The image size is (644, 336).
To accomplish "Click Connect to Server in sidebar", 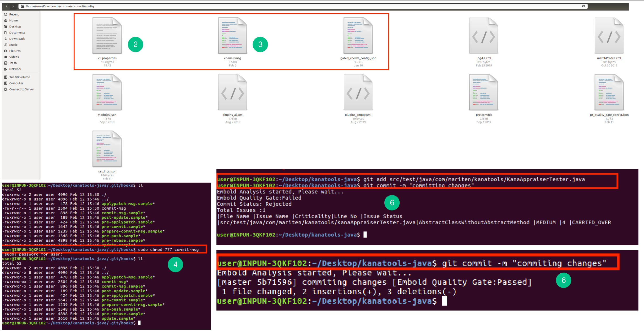I will [x=21, y=89].
